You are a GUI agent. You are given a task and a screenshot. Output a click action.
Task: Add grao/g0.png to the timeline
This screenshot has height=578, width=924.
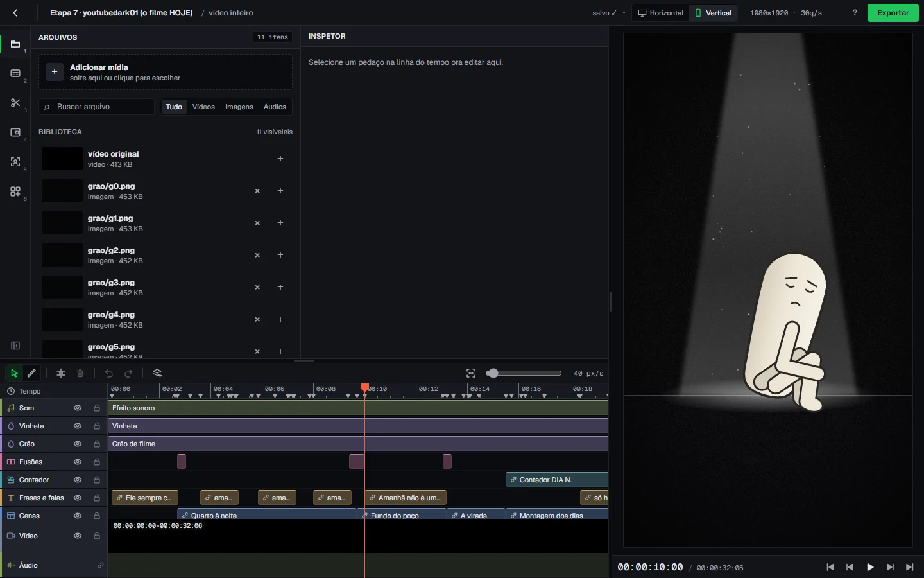click(x=280, y=191)
